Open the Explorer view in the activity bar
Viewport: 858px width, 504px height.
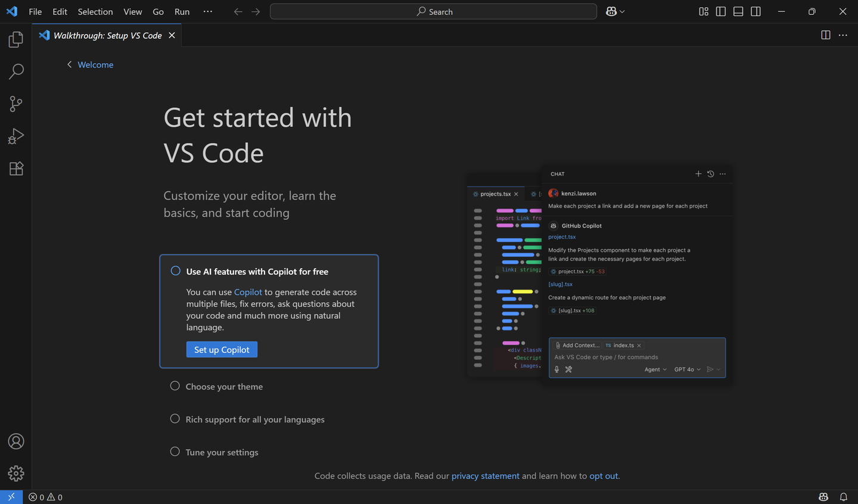click(15, 39)
